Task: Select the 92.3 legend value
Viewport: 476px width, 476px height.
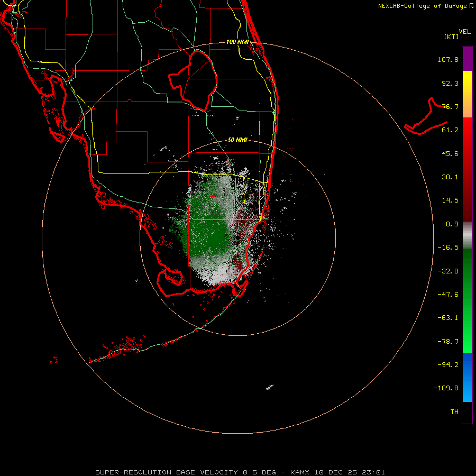Action: 450,83
